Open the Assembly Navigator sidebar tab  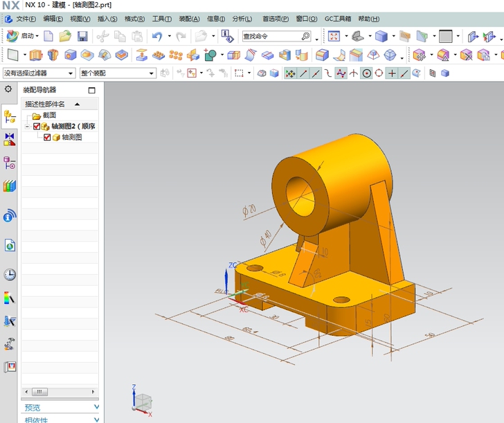tap(9, 116)
